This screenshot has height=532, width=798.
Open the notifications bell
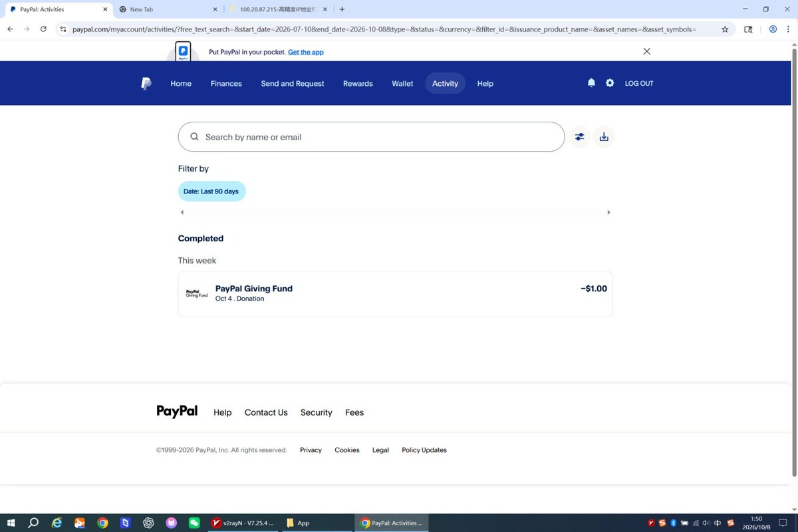tap(591, 83)
